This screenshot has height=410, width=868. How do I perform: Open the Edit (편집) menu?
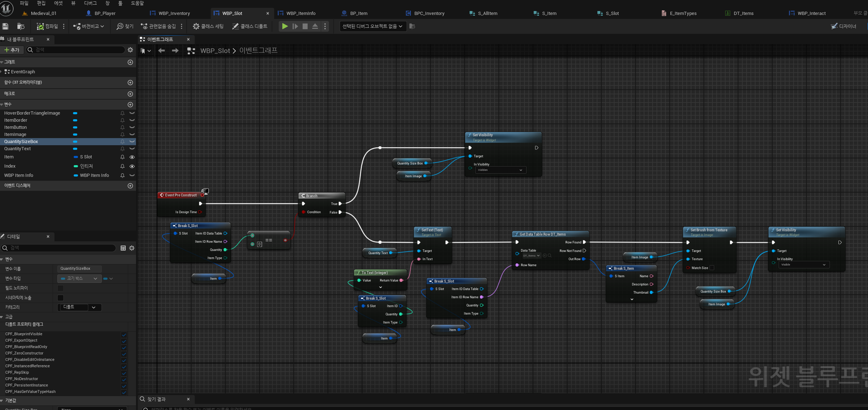[x=41, y=3]
